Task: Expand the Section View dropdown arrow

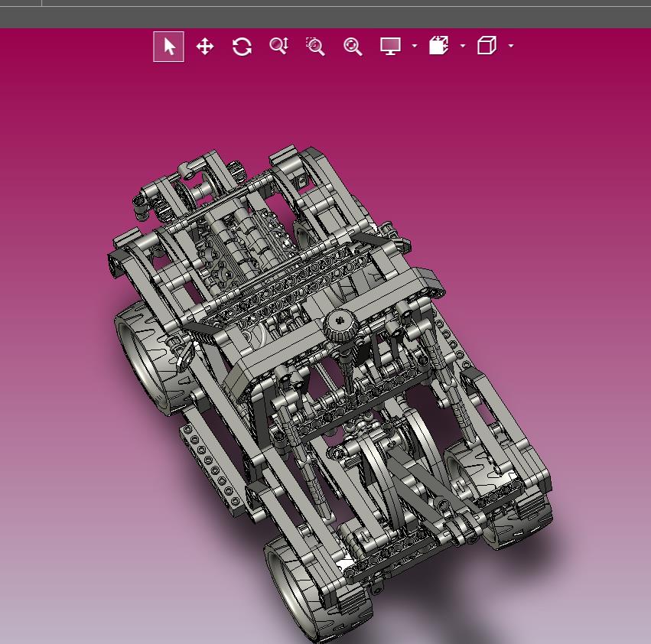Action: pos(463,46)
